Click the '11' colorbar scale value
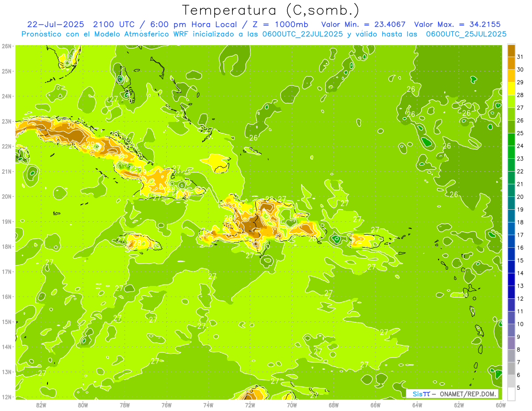This screenshot has width=532, height=411. pyautogui.click(x=520, y=311)
